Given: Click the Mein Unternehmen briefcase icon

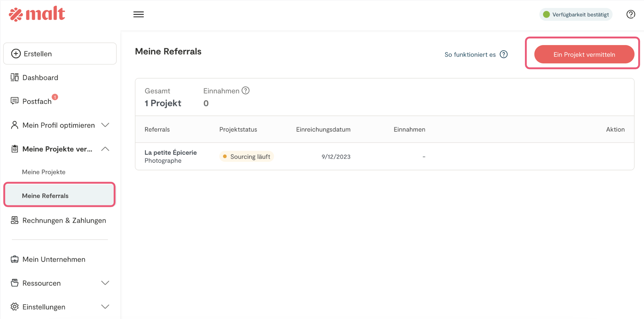Looking at the screenshot, I should [x=15, y=259].
